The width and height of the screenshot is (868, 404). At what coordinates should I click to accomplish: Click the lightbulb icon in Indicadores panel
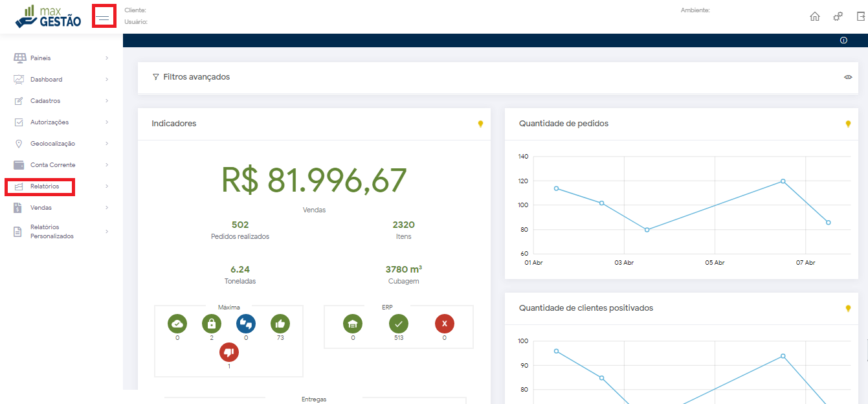(480, 124)
